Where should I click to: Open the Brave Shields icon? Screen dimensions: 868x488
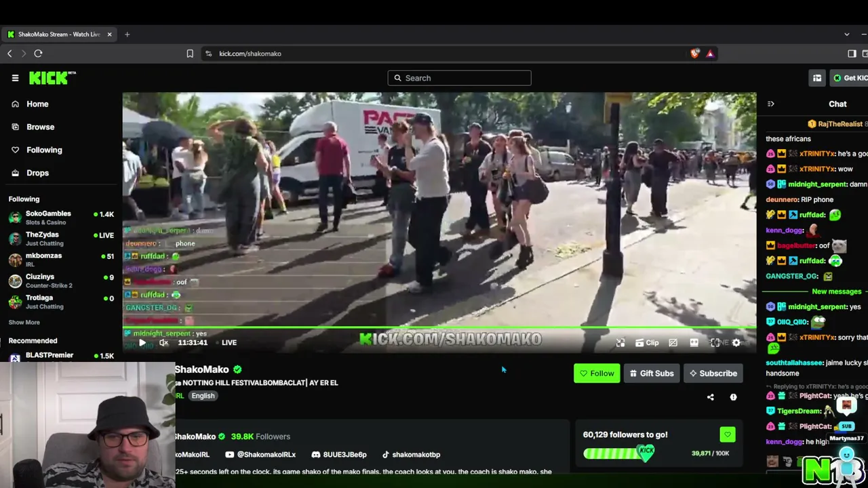(695, 54)
